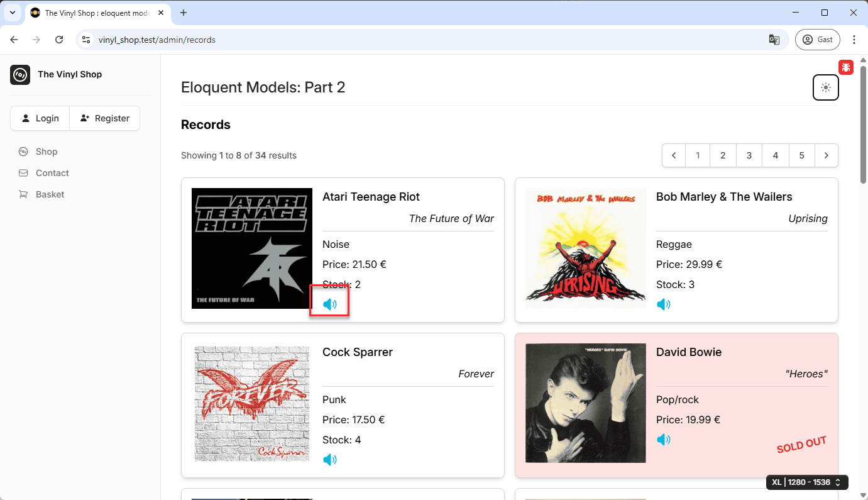
Task: Play audio preview for Bob Marley & The Wailers
Action: point(664,304)
